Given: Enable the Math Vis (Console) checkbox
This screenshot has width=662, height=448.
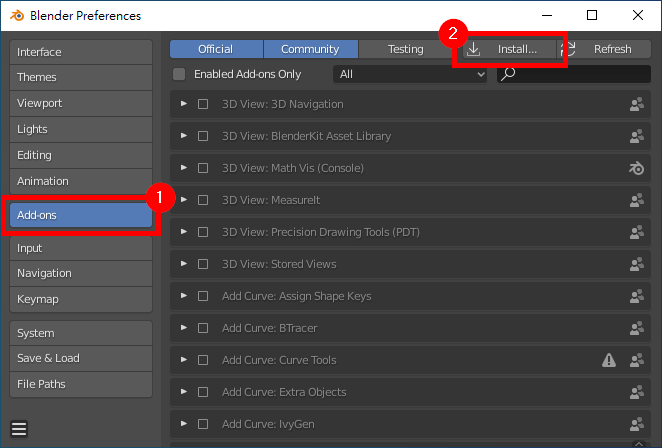Looking at the screenshot, I should (x=203, y=168).
